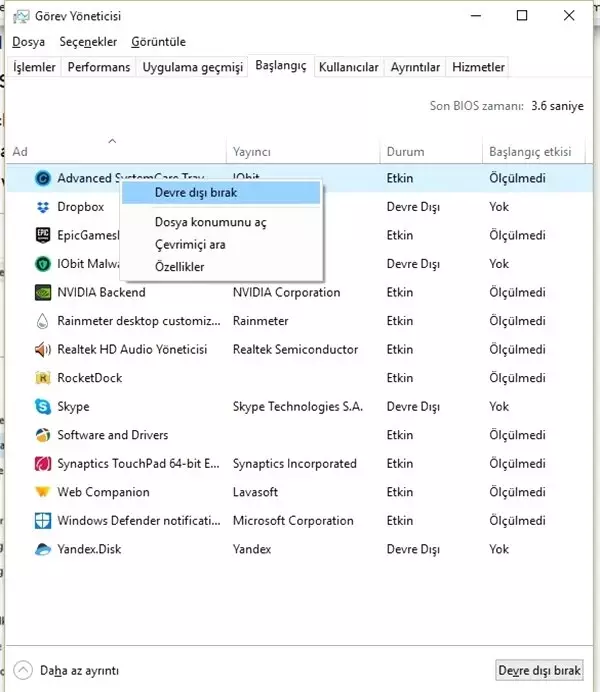
Task: Click the RocketDock icon
Action: click(43, 378)
